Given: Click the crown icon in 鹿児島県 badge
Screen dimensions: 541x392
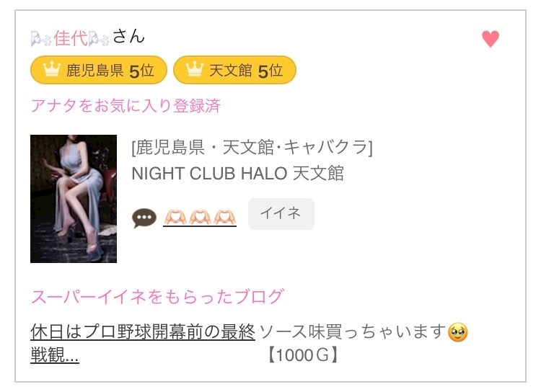Looking at the screenshot, I should tap(52, 69).
